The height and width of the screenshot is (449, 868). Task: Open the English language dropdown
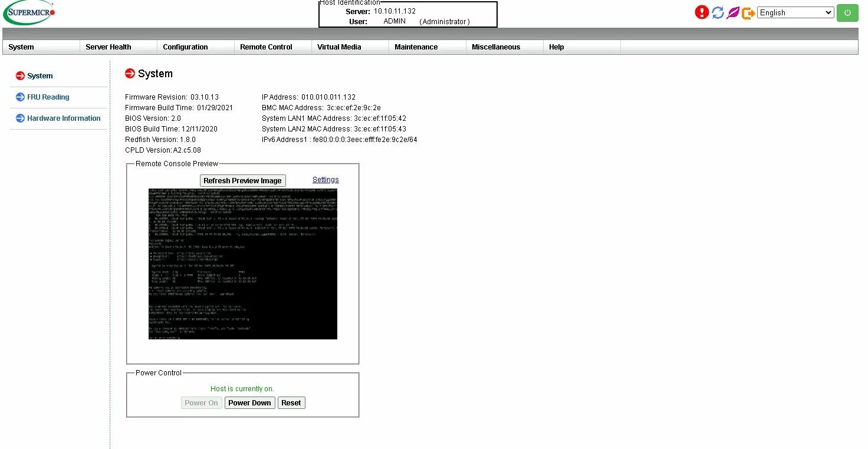pyautogui.click(x=795, y=12)
